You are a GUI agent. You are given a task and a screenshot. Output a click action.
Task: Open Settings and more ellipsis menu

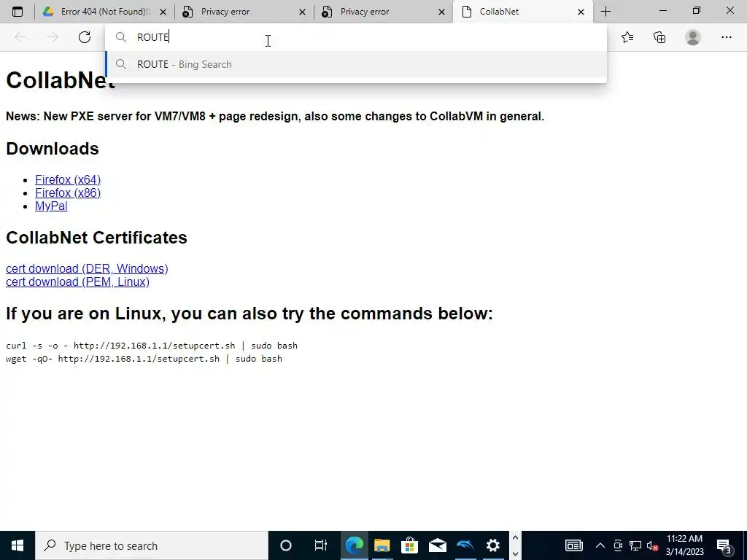(726, 37)
